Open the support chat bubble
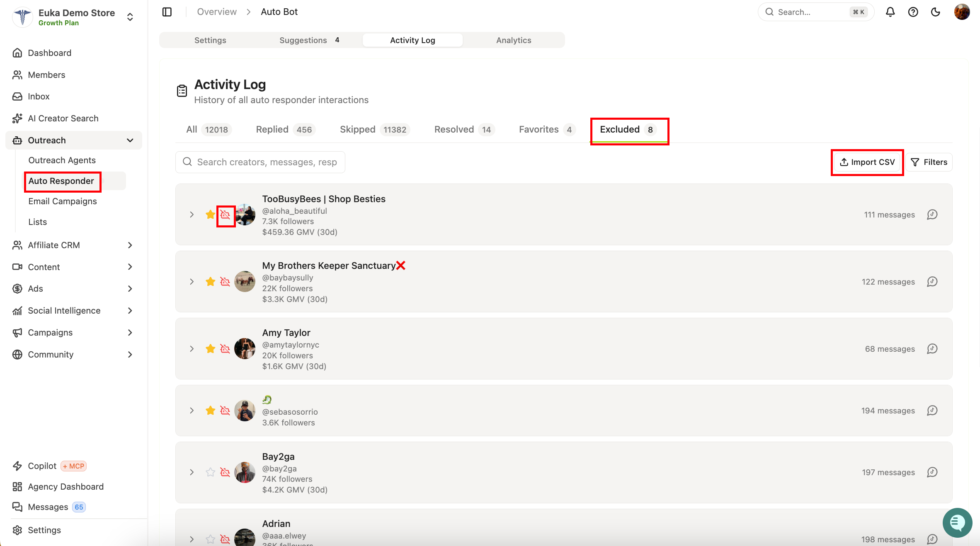 [x=957, y=523]
